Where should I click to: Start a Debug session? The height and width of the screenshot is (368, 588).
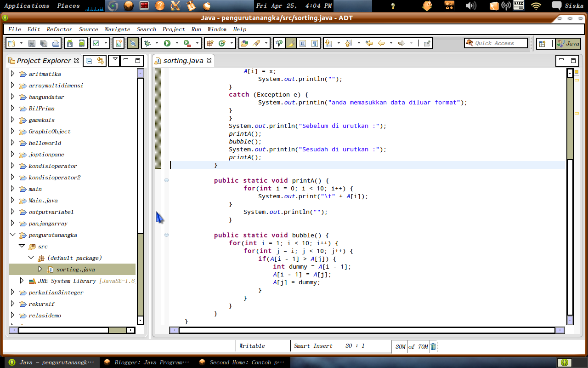click(x=146, y=43)
